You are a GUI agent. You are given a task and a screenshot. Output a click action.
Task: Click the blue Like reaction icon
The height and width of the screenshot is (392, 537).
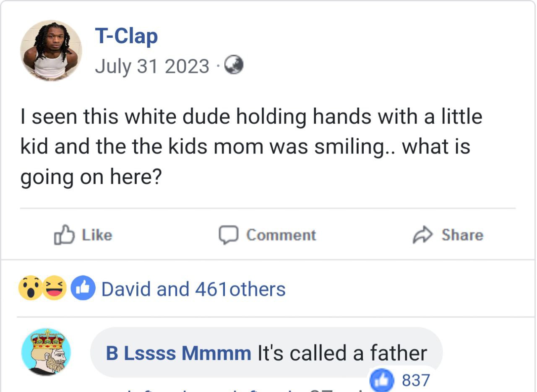[x=83, y=289]
